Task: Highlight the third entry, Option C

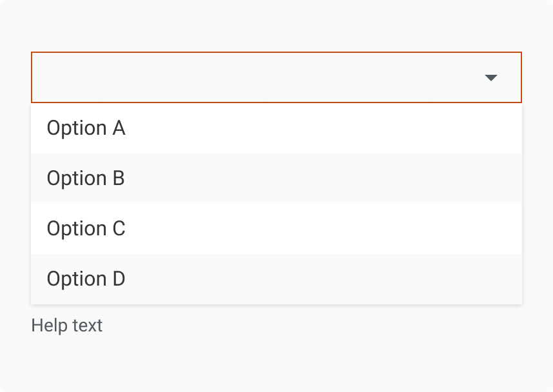Action: coord(86,229)
